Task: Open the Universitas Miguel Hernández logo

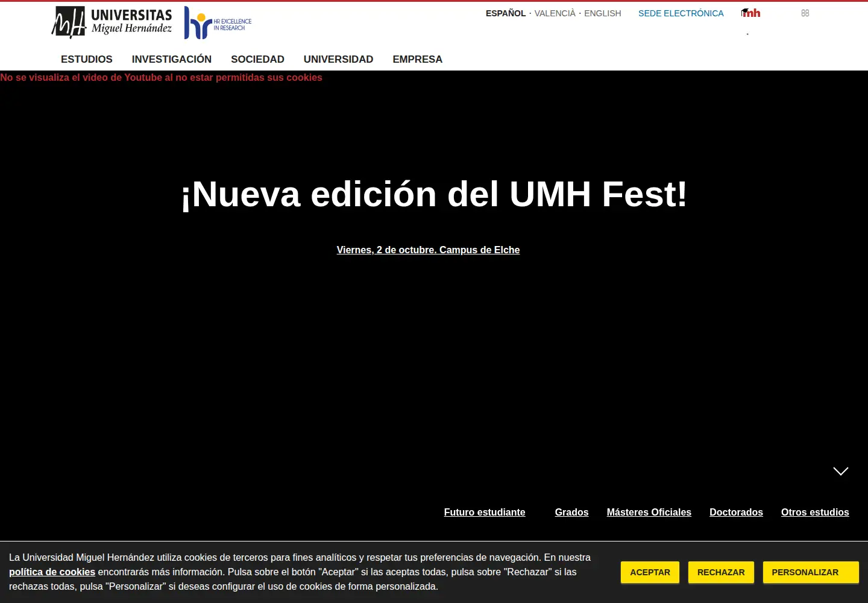Action: pyautogui.click(x=112, y=23)
